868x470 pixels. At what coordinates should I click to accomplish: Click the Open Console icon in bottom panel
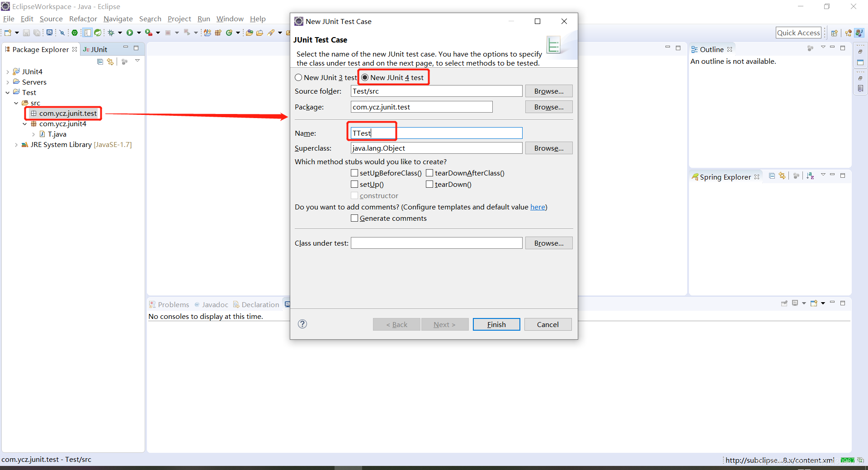pos(814,303)
